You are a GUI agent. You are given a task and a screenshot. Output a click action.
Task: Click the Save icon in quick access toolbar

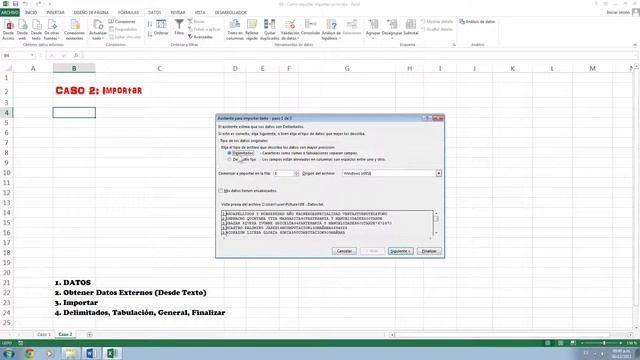[16, 4]
